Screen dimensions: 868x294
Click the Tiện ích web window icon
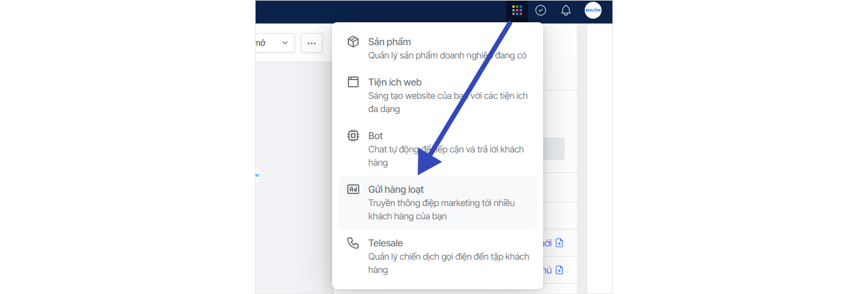353,82
